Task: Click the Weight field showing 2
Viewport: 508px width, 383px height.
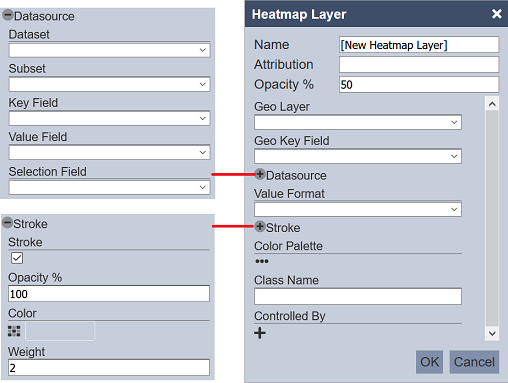Action: (109, 368)
